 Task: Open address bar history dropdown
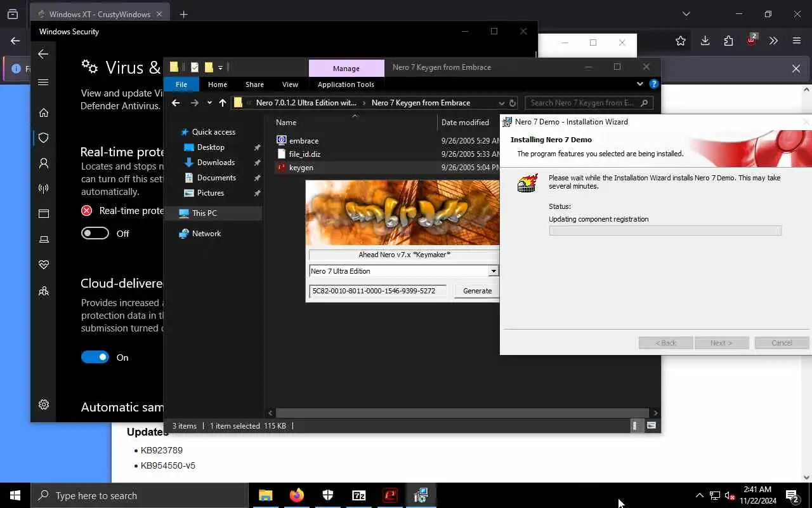click(501, 103)
